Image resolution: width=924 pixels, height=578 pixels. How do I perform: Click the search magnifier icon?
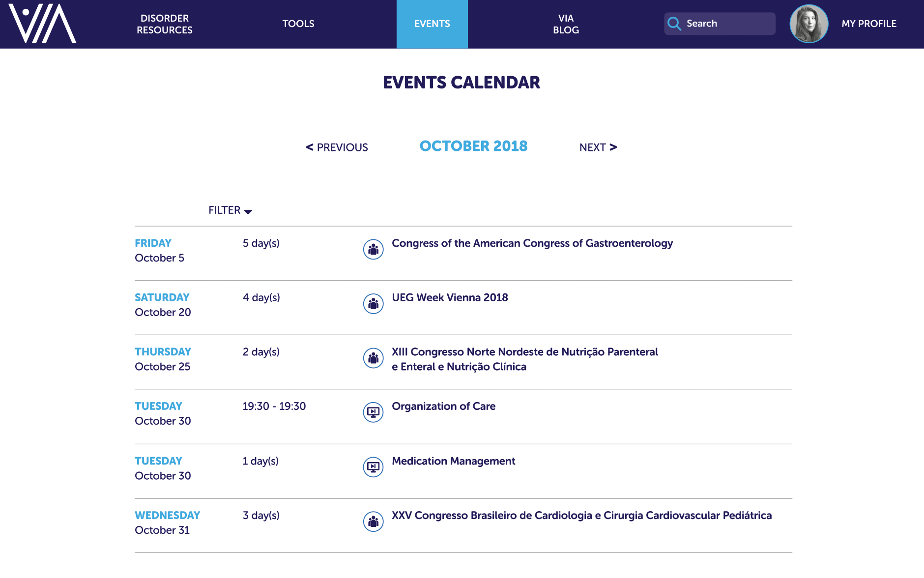click(674, 24)
